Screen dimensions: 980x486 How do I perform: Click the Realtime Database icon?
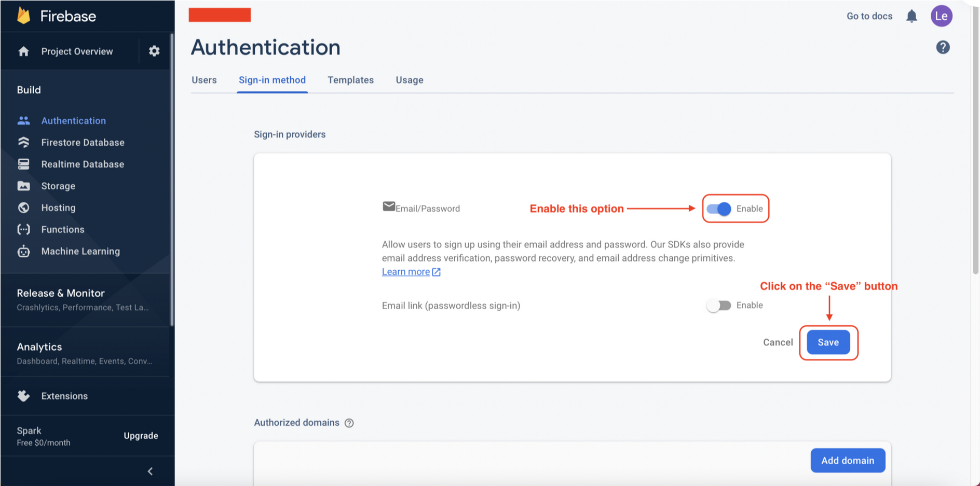point(23,164)
